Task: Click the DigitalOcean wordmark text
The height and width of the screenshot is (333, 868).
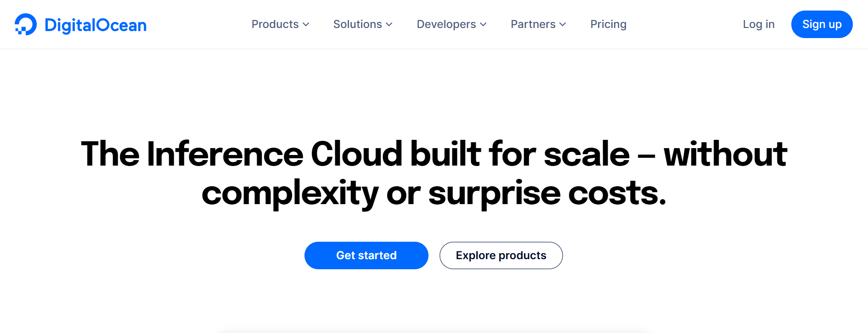Action: click(x=96, y=25)
